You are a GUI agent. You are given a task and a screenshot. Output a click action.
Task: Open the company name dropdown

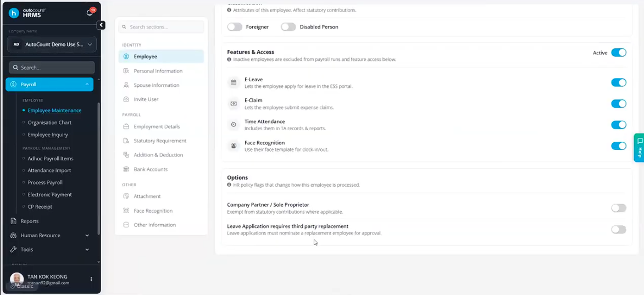[x=52, y=44]
